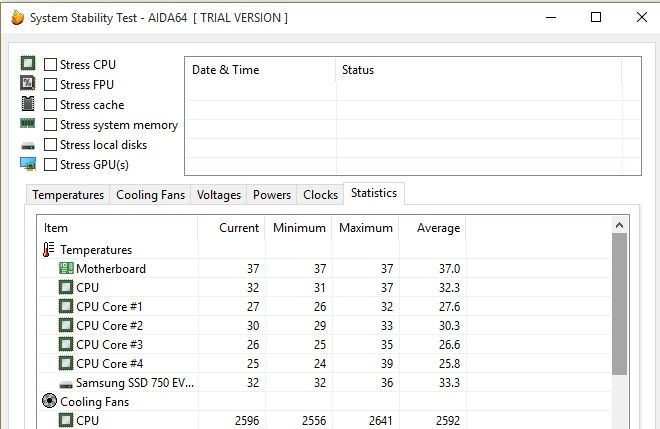This screenshot has height=429, width=660.
Task: Click the CPU Core #1 chip icon
Action: (x=66, y=306)
